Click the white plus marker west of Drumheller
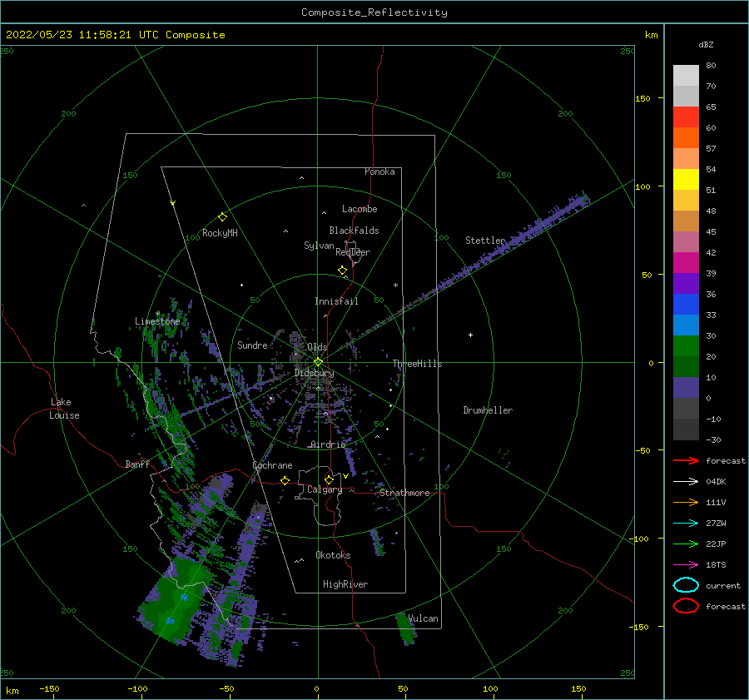749x700 pixels. (470, 335)
